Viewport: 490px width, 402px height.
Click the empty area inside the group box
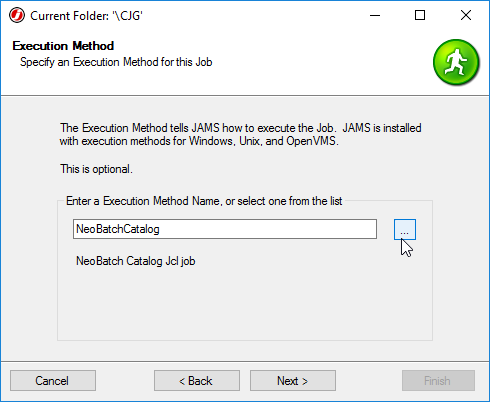245,305
